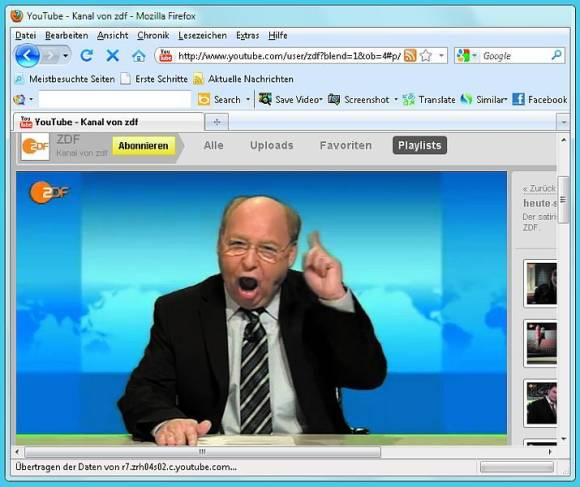Viewport: 580px width, 487px height.
Task: Click the Translate toolbar item
Action: (429, 99)
